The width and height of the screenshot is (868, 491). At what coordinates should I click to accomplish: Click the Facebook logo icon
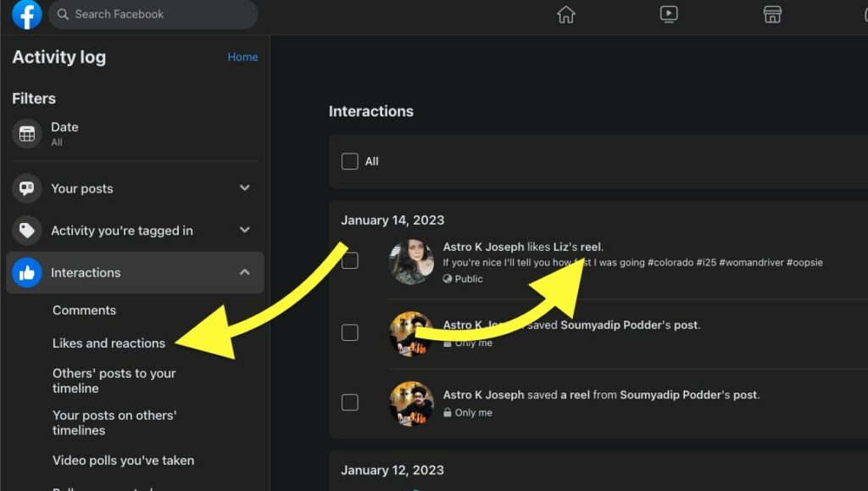pyautogui.click(x=27, y=14)
